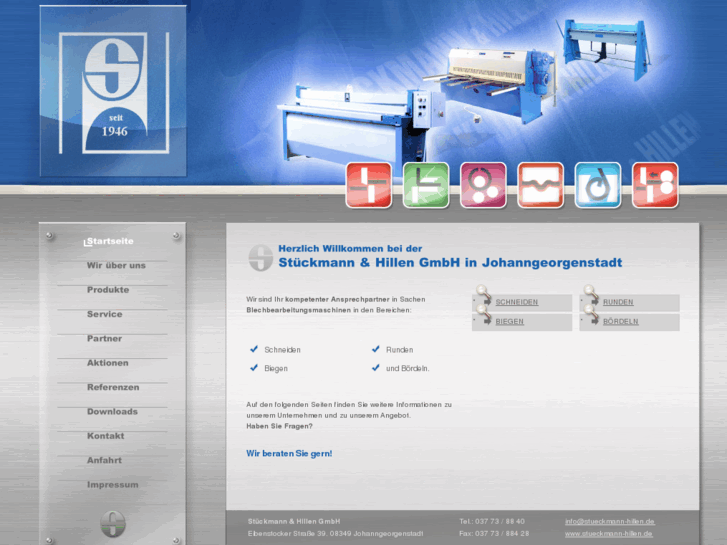View the Aktionen page
The image size is (727, 545).
[x=108, y=363]
